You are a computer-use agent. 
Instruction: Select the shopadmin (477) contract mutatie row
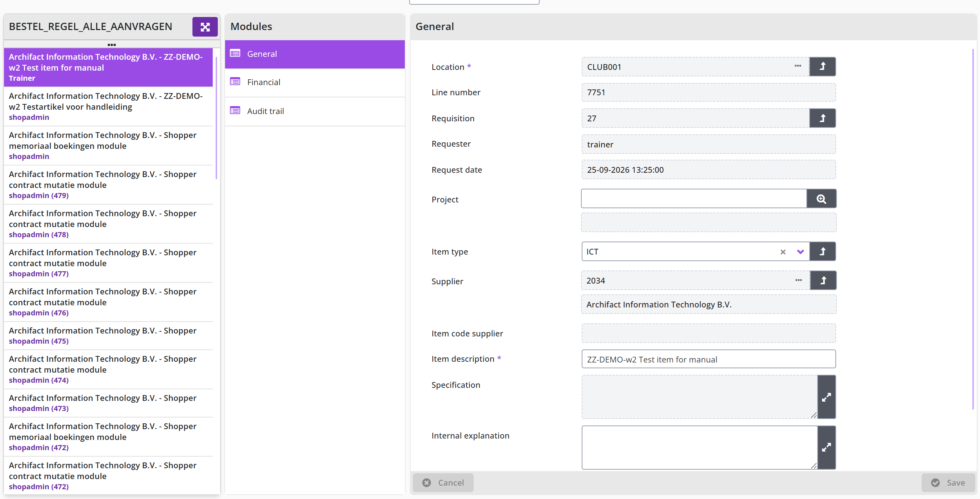pos(108,263)
